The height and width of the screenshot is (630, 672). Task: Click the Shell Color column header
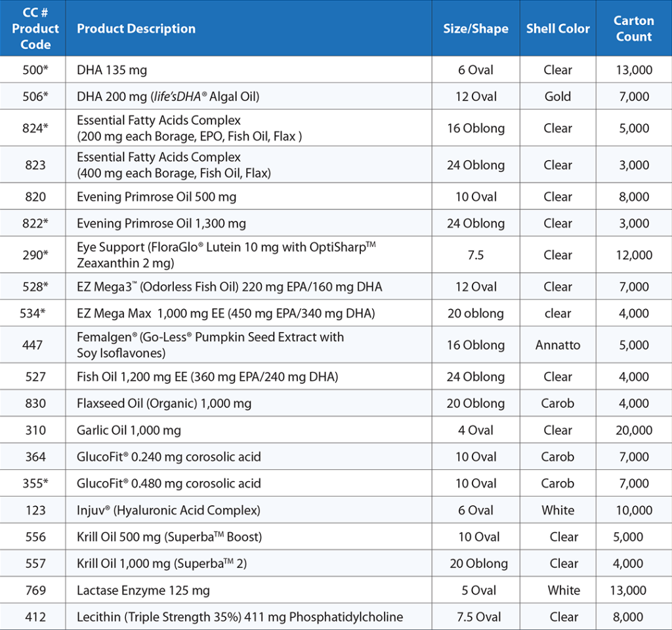click(x=558, y=29)
